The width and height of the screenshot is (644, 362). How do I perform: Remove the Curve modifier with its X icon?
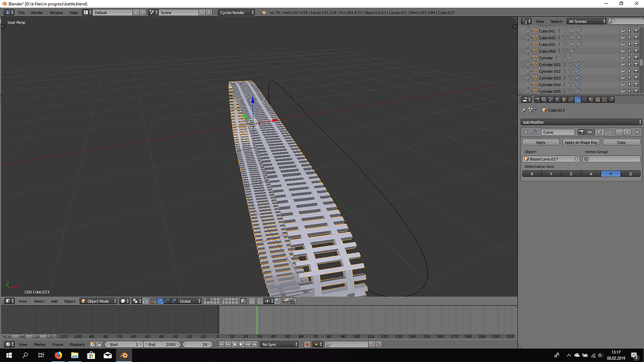637,132
